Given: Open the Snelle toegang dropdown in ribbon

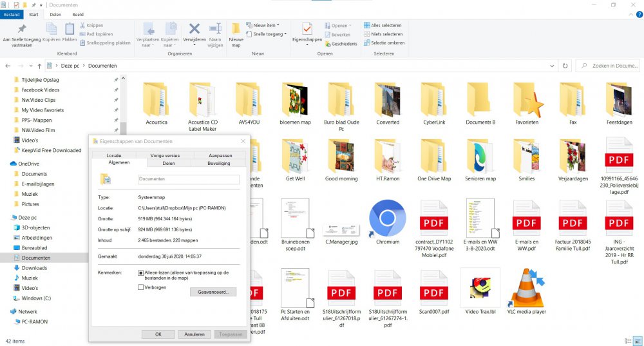Looking at the screenshot, I should [269, 34].
